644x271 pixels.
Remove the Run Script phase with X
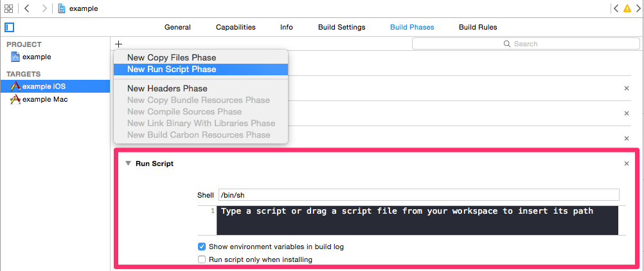click(x=627, y=164)
